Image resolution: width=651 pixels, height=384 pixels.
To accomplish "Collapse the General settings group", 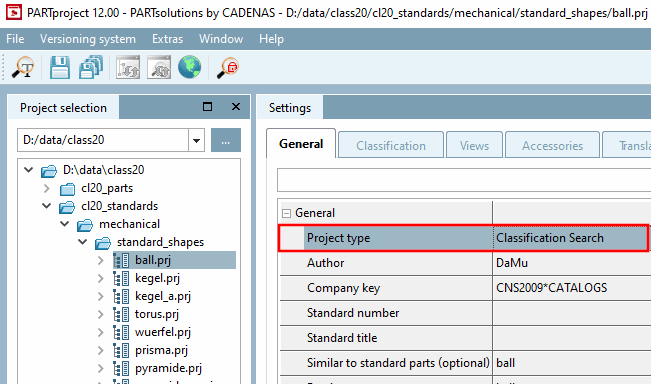I will pos(286,213).
